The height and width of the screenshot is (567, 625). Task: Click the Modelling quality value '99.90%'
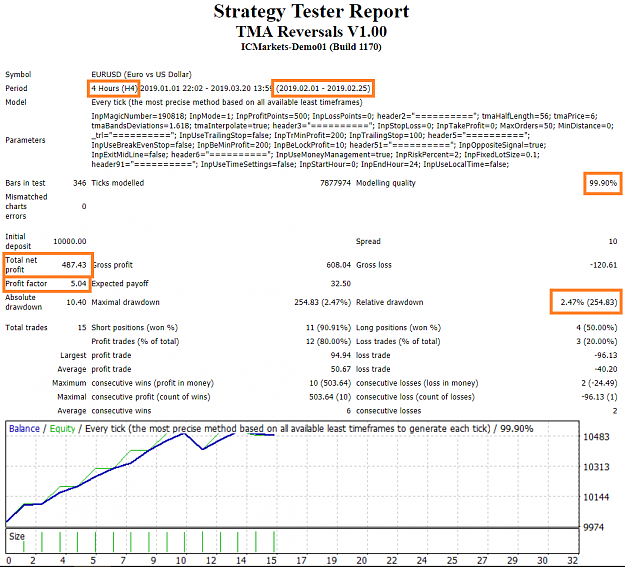tap(603, 183)
